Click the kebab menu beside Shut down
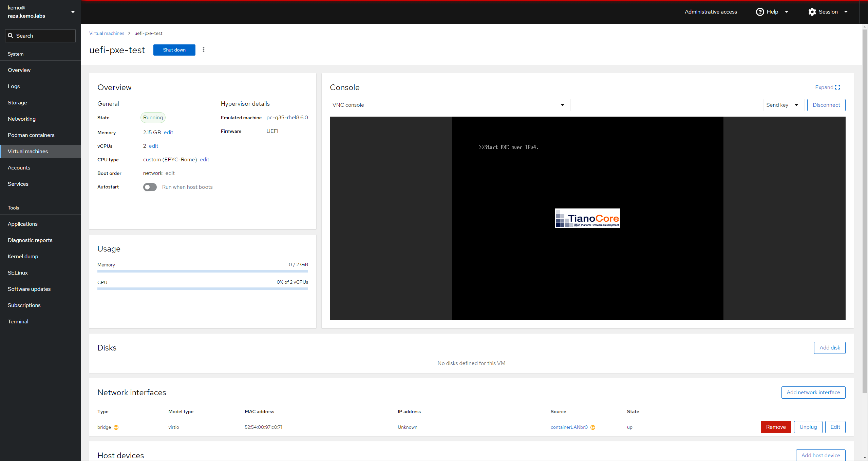The image size is (868, 461). click(x=204, y=50)
